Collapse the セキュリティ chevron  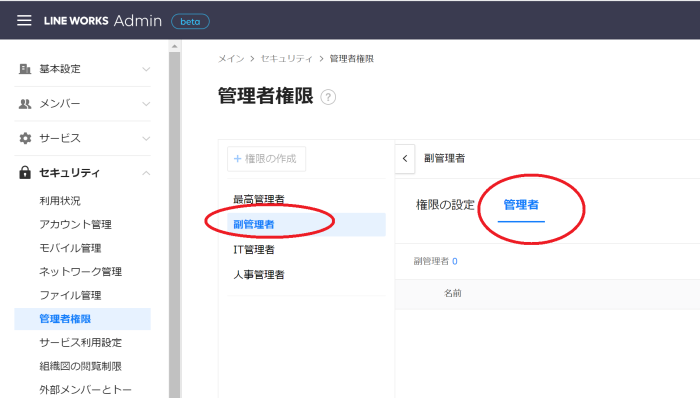click(146, 173)
